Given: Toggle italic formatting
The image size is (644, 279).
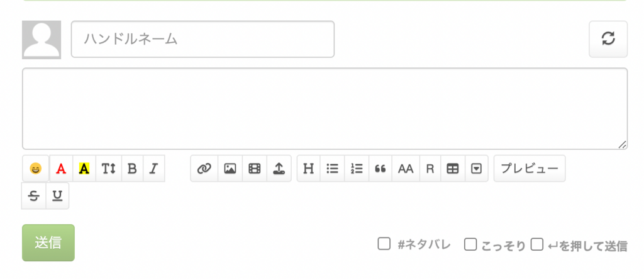Looking at the screenshot, I should click(153, 168).
